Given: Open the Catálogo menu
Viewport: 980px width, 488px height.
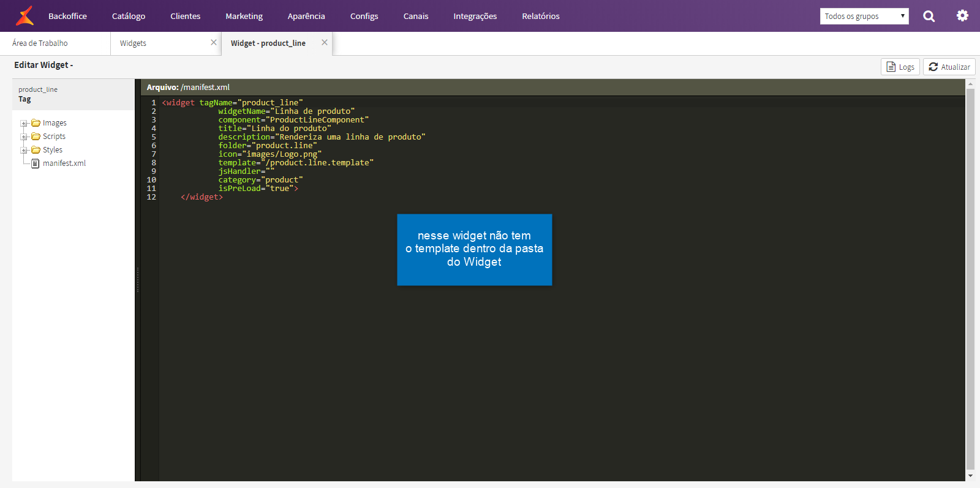Looking at the screenshot, I should (x=129, y=17).
